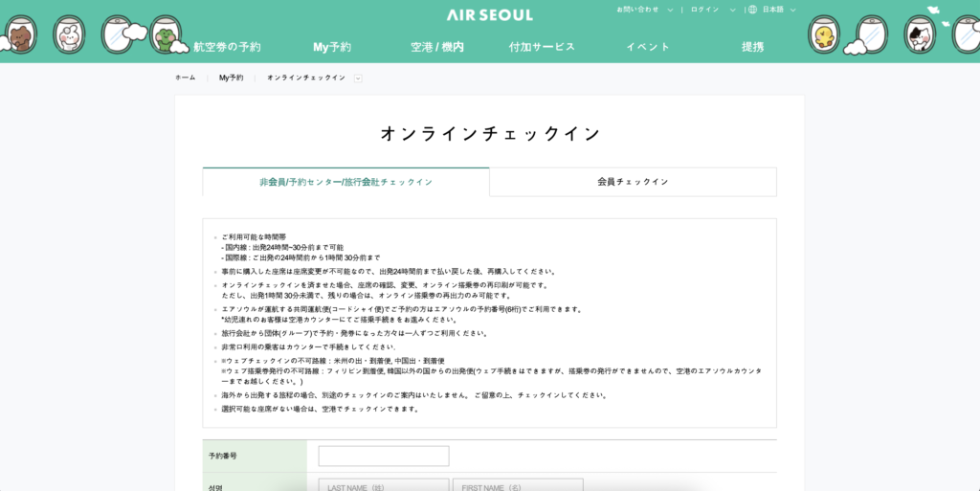The width and height of the screenshot is (980, 491).
Task: Click the エアソウルが運航する共同運航便 line
Action: 403,309
